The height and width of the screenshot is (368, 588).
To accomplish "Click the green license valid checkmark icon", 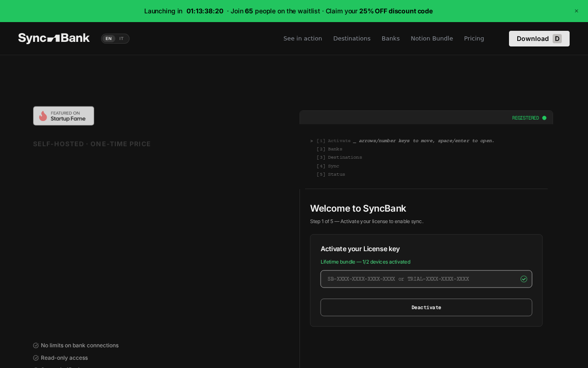I will click(x=524, y=279).
